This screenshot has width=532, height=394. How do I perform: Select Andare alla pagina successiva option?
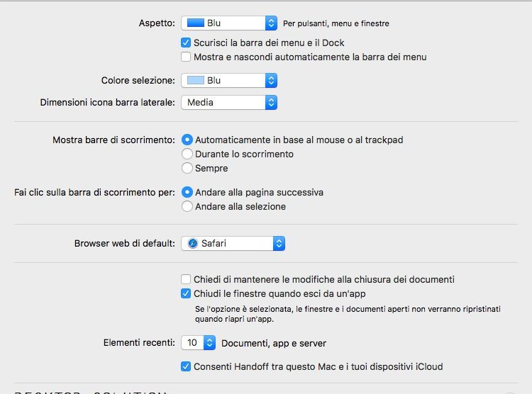click(187, 192)
